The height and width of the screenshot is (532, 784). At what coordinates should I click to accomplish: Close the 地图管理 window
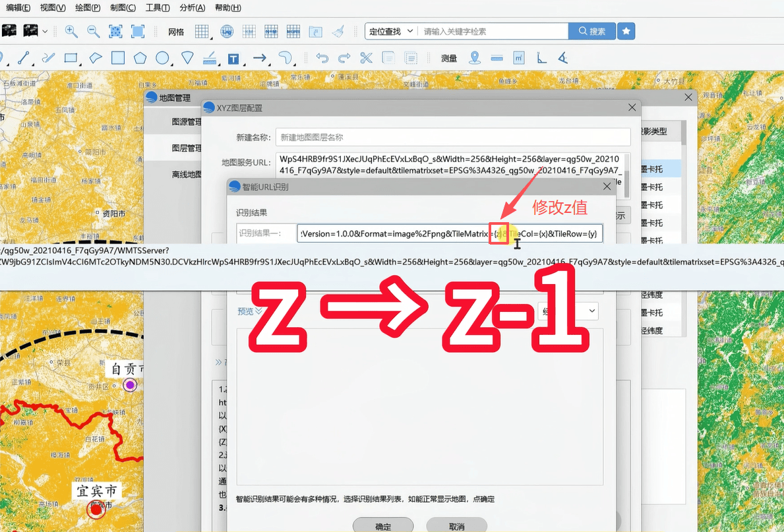688,98
